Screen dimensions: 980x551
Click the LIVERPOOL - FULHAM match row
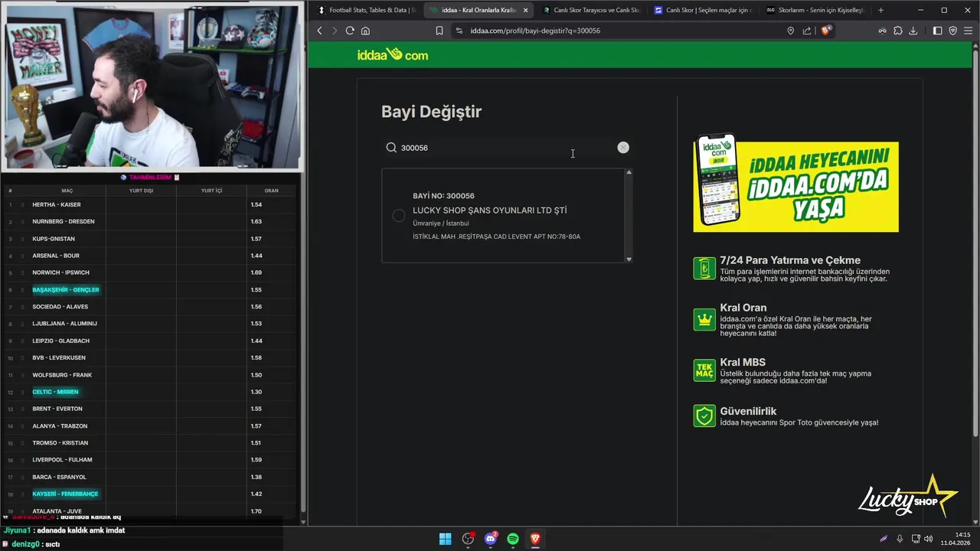[150, 460]
